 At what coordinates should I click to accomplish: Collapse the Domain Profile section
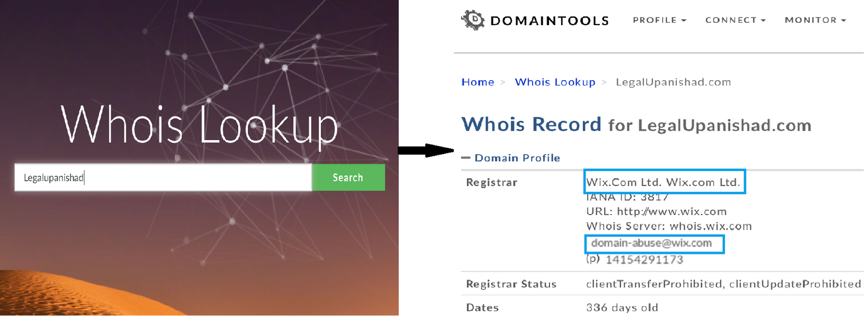pos(511,158)
